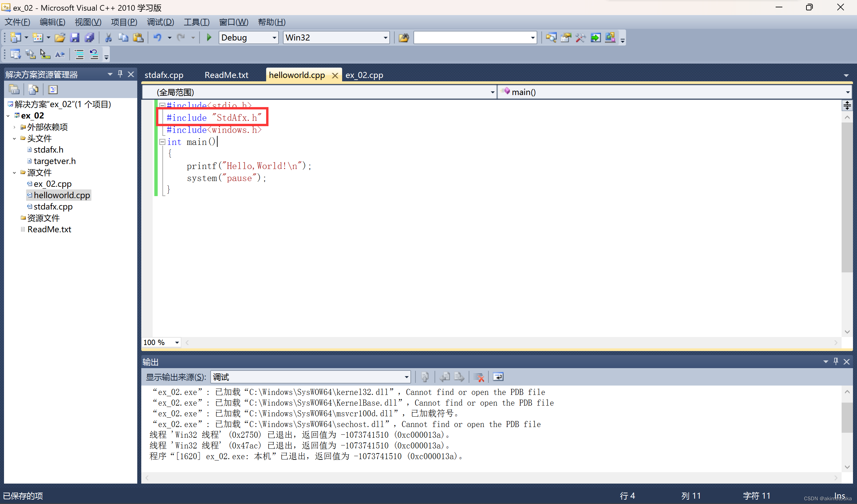
Task: Switch to the ReadMe.txt tab
Action: (226, 75)
